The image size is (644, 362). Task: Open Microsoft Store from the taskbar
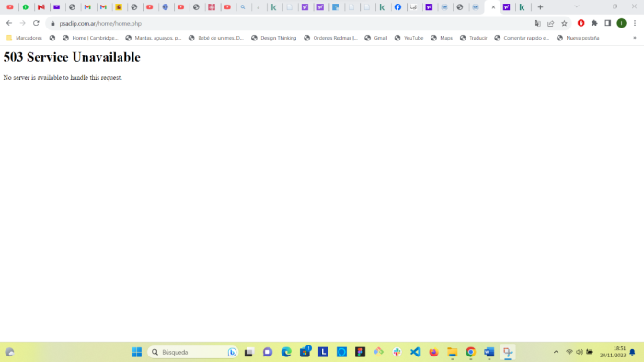305,352
